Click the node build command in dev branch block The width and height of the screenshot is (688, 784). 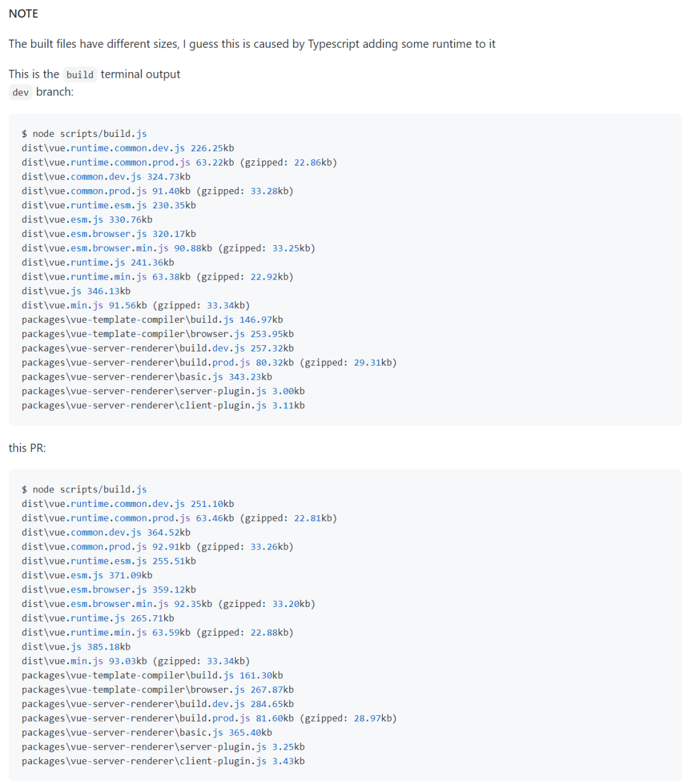[84, 134]
